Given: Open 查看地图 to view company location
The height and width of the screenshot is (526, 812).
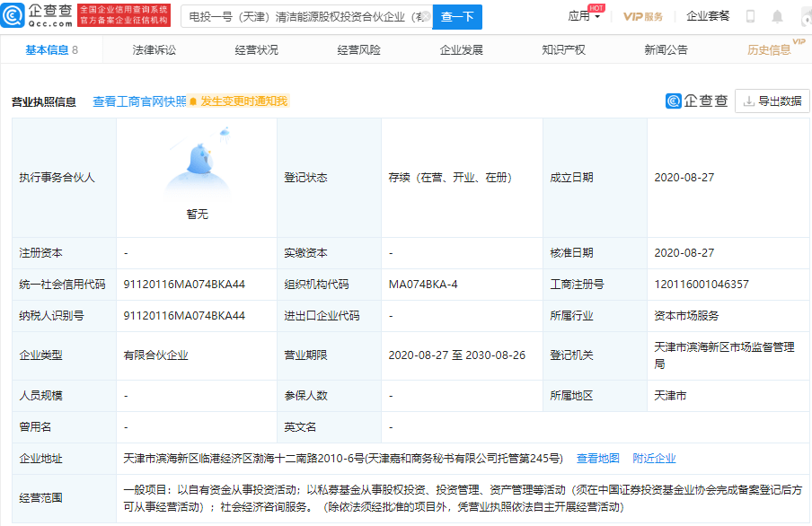Looking at the screenshot, I should [x=598, y=458].
